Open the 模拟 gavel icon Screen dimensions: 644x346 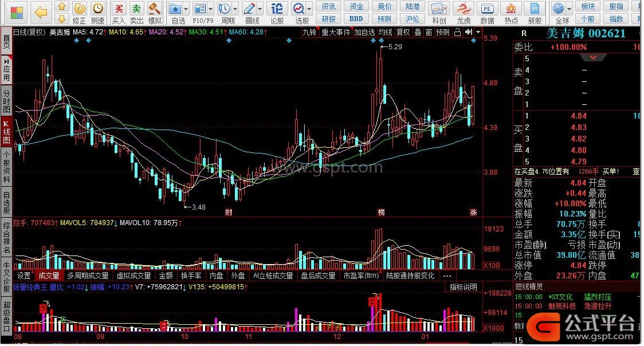click(154, 8)
